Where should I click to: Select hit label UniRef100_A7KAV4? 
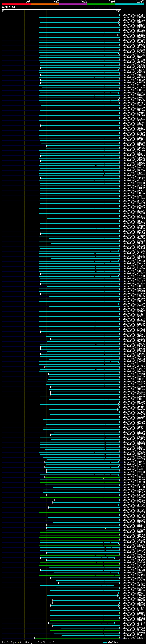pos(134,123)
